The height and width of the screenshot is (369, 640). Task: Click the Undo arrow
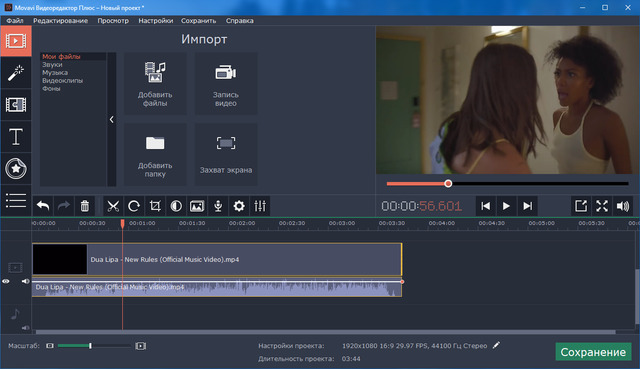(43, 206)
